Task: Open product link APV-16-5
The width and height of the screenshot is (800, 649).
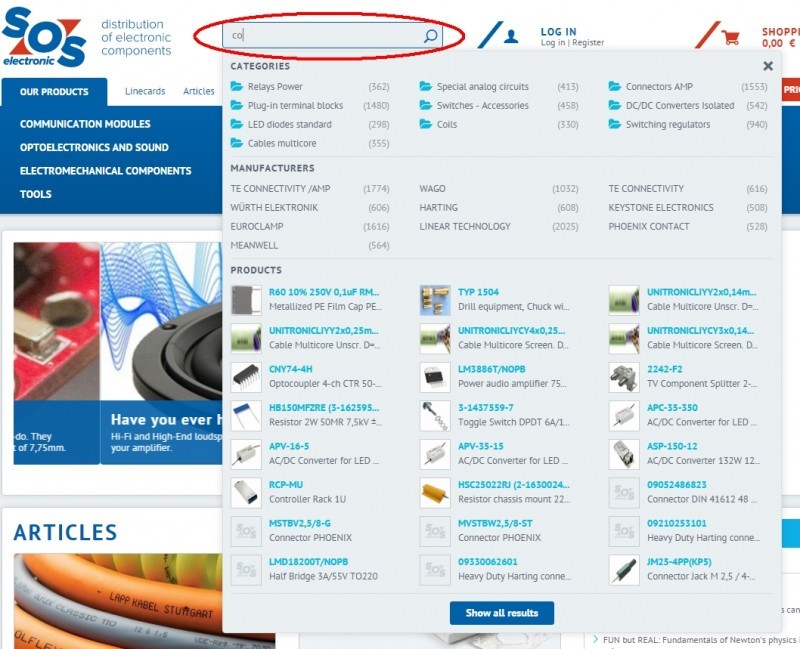Action: [289, 446]
